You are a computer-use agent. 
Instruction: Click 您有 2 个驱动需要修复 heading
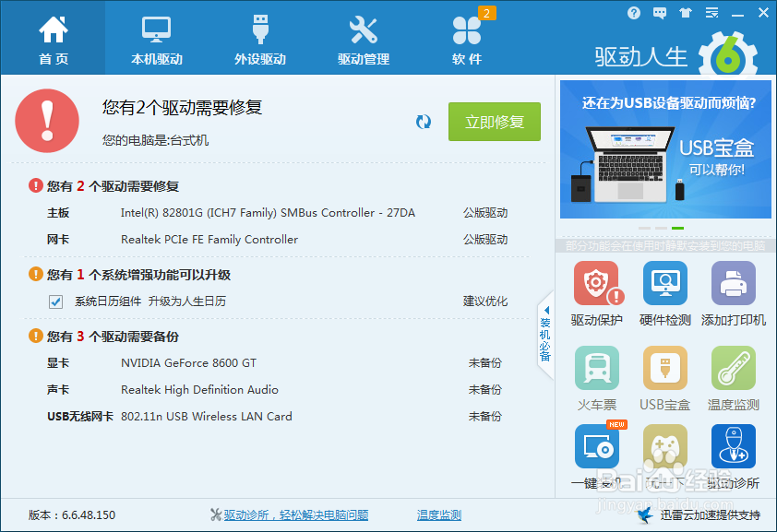pyautogui.click(x=113, y=186)
